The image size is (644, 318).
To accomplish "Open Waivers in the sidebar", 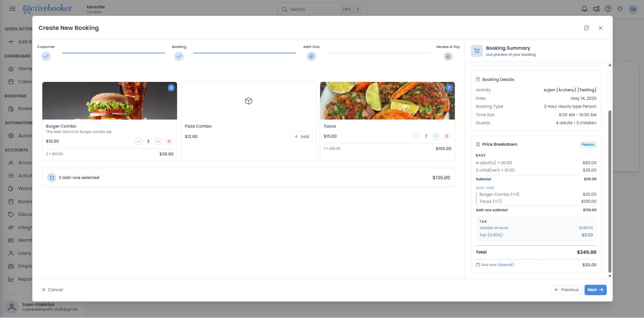I will (20, 188).
